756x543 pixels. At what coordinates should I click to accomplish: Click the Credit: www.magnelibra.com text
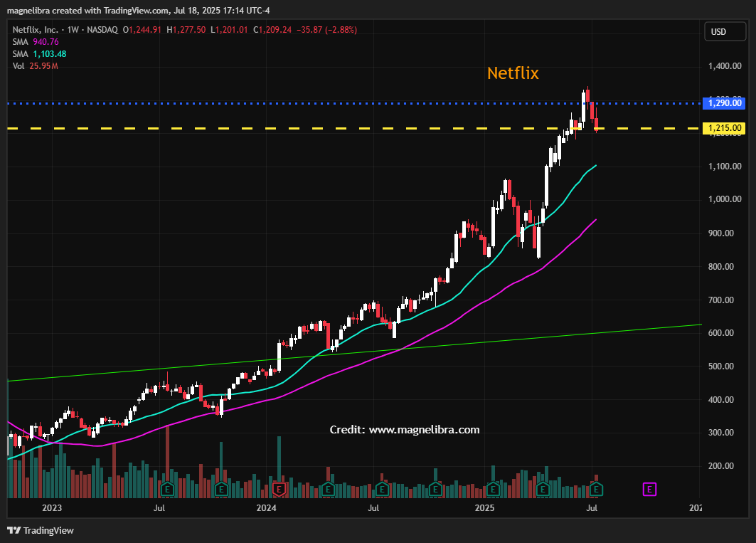(405, 430)
